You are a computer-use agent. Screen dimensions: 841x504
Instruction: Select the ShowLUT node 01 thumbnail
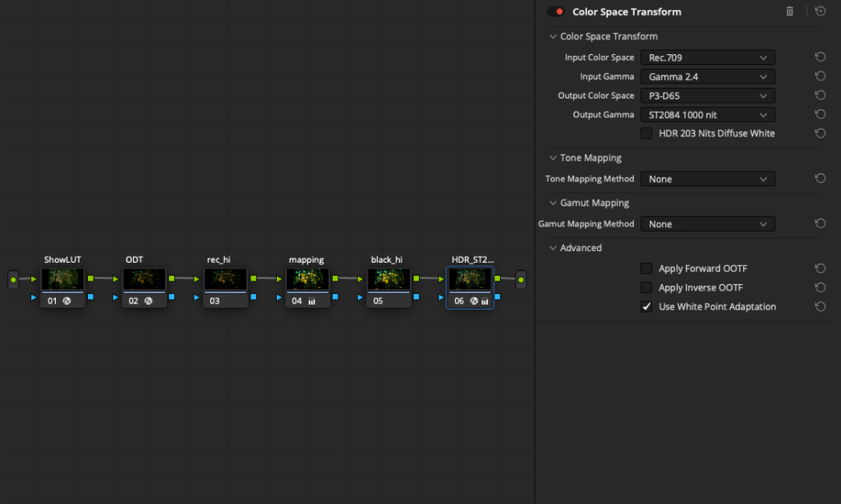coord(62,279)
